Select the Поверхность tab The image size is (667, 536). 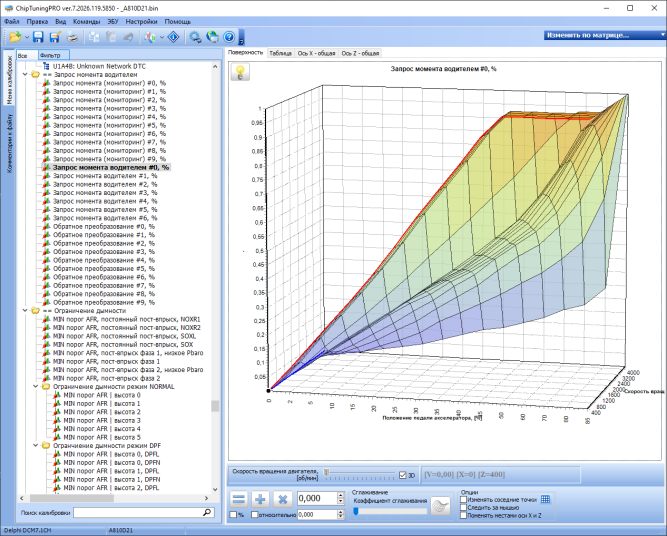[x=245, y=52]
